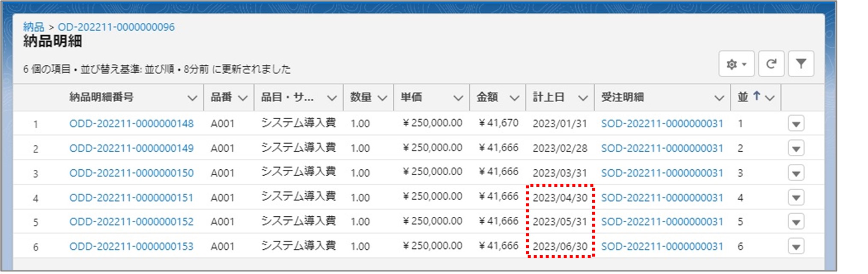
Task: Expand the 納品明細番号 column menu chevron
Action: coord(192,98)
